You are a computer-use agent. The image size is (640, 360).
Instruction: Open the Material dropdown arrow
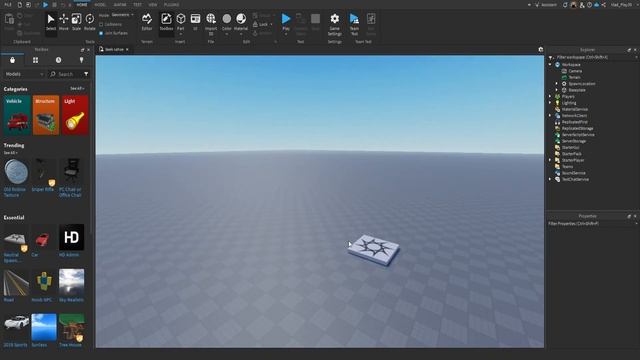pos(241,34)
